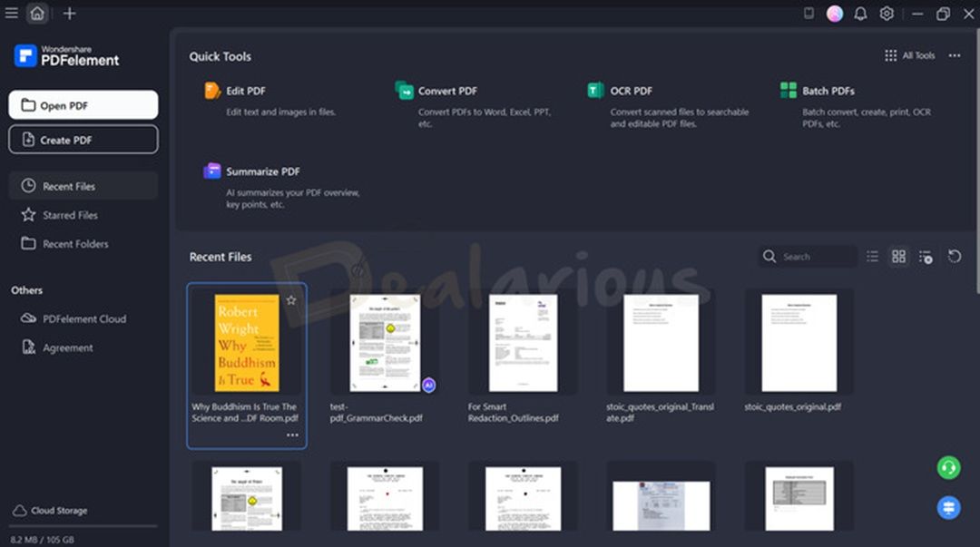980x547 pixels.
Task: Click the Open PDF button
Action: click(x=83, y=105)
